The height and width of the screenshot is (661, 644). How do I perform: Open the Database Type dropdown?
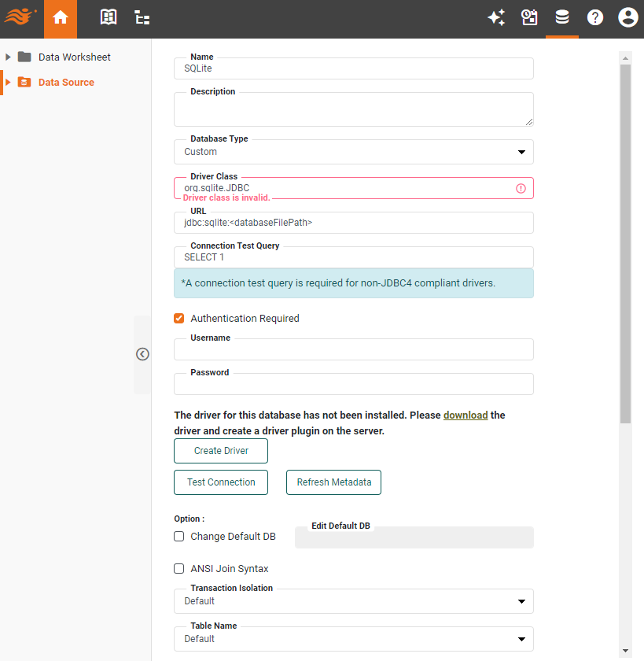(521, 151)
